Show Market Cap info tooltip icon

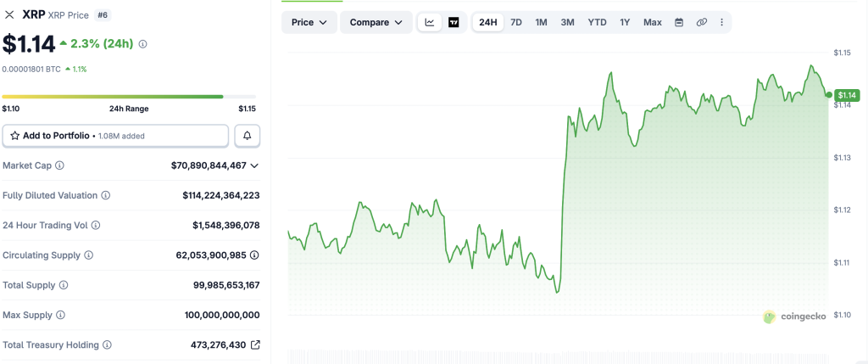coord(60,165)
